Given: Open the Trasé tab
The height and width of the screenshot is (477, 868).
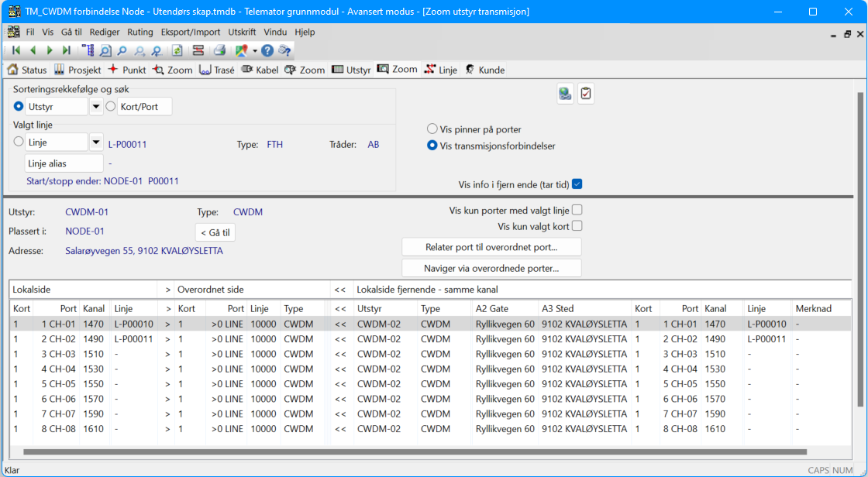Looking at the screenshot, I should 216,70.
